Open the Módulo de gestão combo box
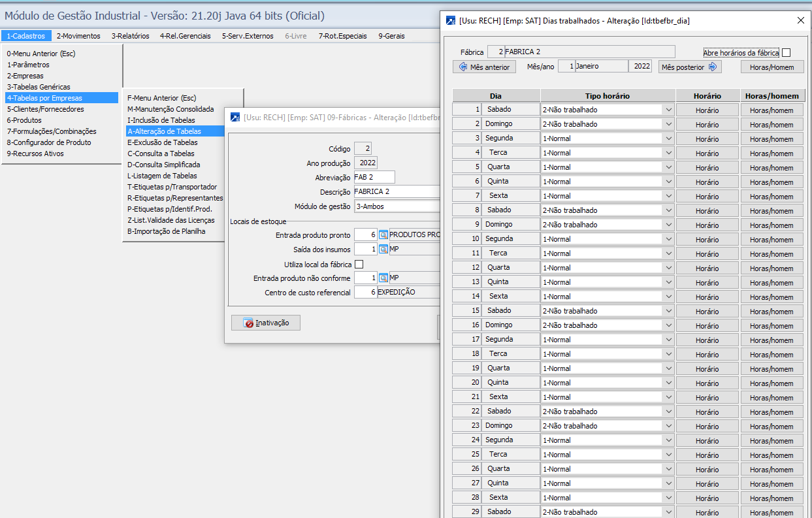Screen dimensions: 812x518 click(x=397, y=206)
